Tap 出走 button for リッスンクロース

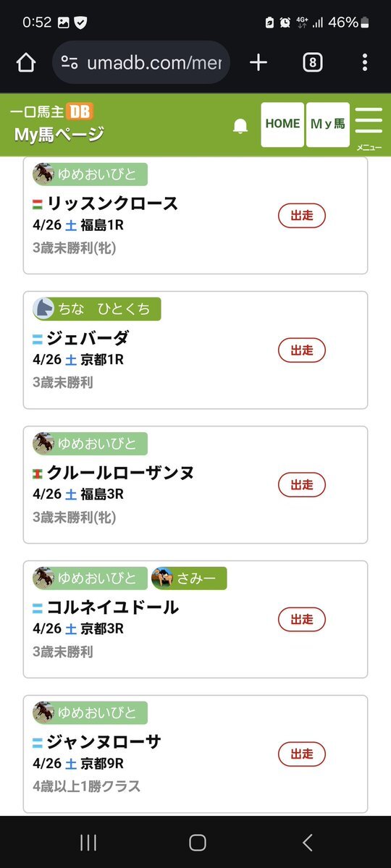tap(302, 216)
